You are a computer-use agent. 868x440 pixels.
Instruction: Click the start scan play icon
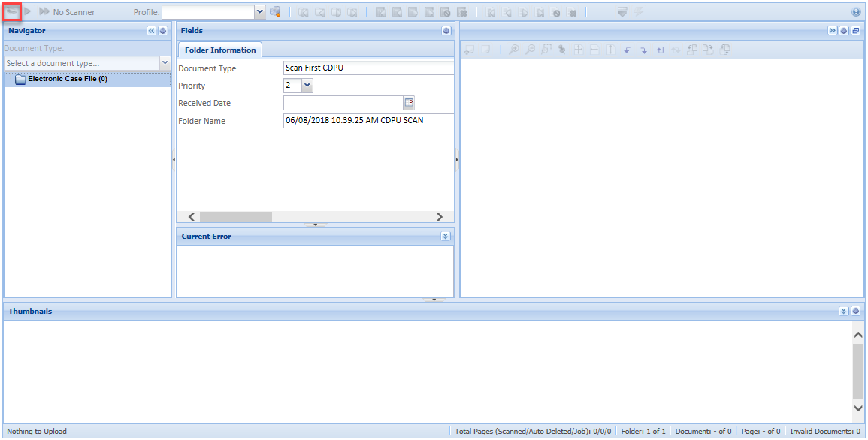point(28,12)
